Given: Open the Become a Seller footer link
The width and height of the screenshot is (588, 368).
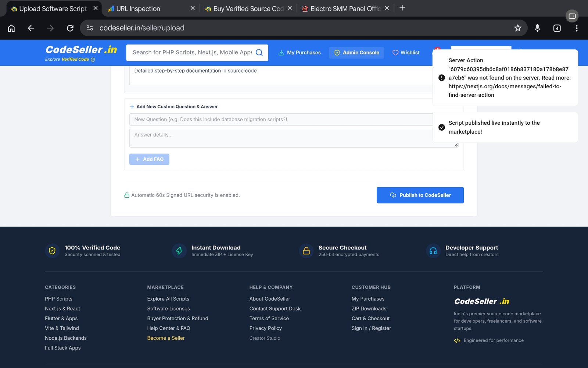Looking at the screenshot, I should coord(166,338).
